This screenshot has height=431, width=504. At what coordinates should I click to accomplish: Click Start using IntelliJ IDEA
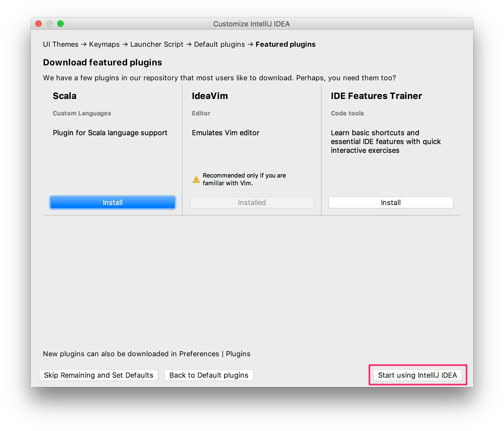[x=417, y=375]
